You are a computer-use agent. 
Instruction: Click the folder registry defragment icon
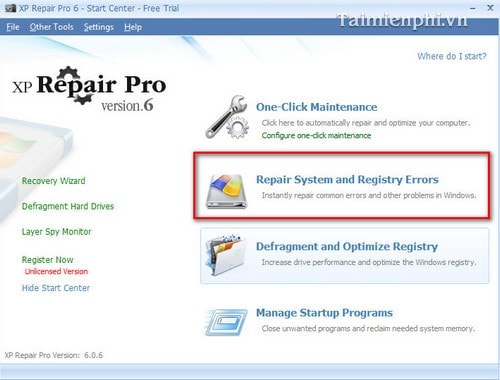[226, 255]
